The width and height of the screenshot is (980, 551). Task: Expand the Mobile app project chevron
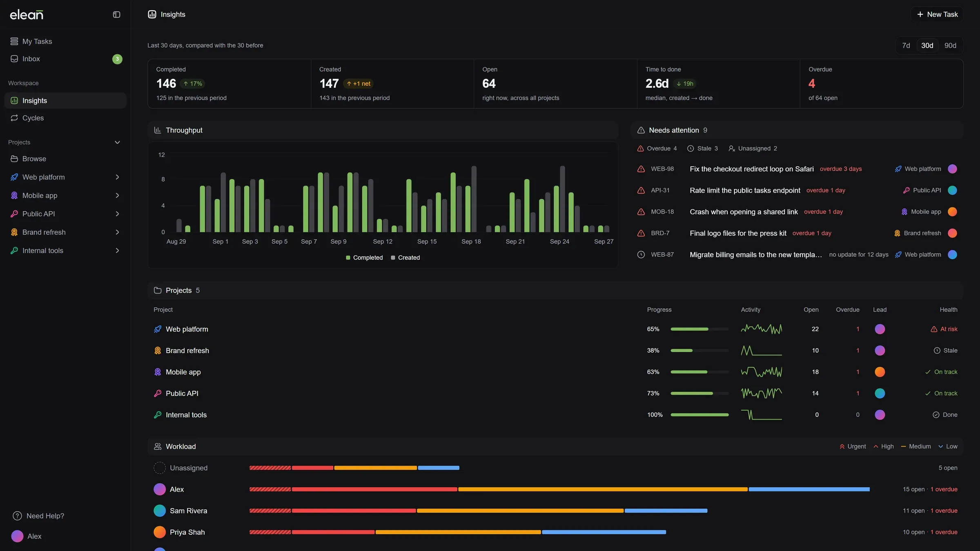pos(117,196)
